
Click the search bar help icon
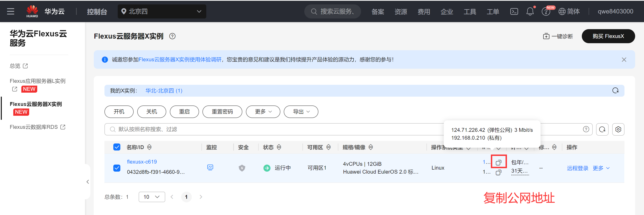(586, 129)
